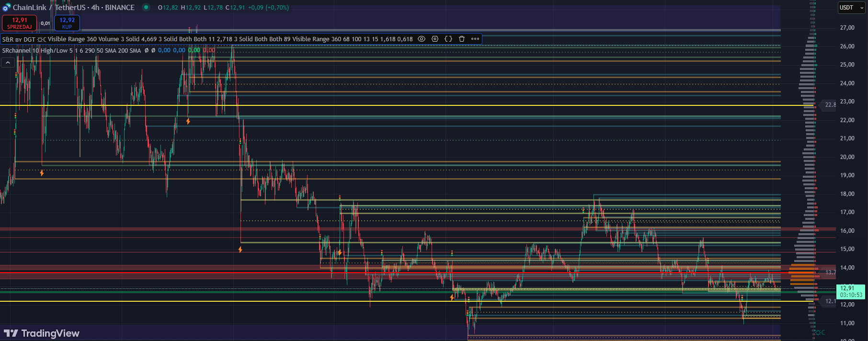This screenshot has height=341, width=868.
Task: Select the S&R by DGT legend title
Action: (x=19, y=39)
